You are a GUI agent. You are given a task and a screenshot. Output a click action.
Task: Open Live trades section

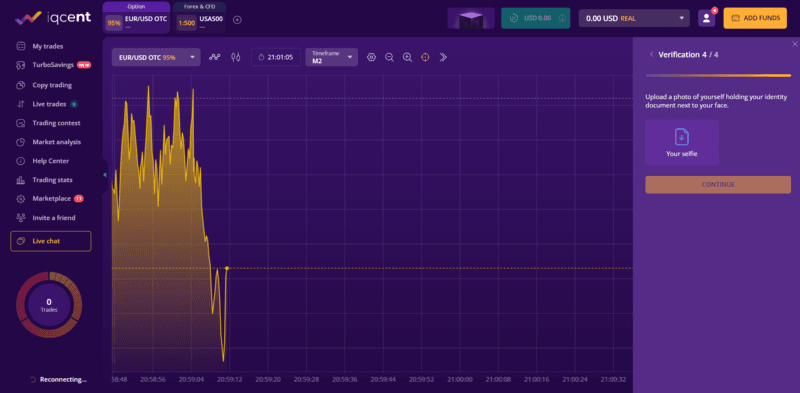49,104
